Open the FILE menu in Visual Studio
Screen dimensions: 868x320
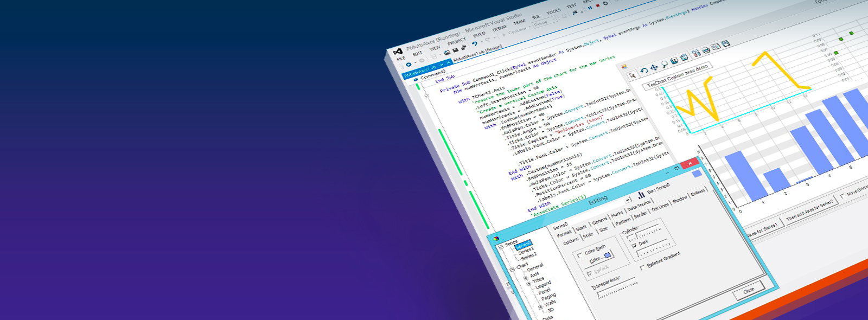click(x=401, y=58)
